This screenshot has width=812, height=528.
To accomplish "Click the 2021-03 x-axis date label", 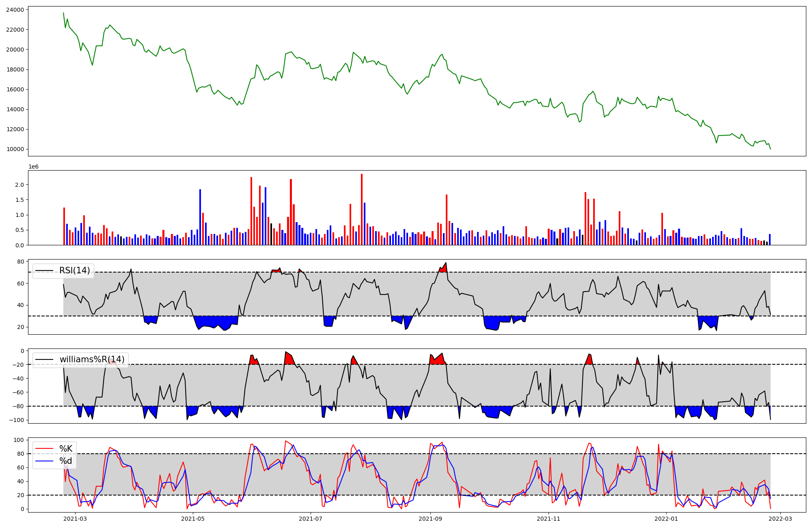I will tap(75, 518).
